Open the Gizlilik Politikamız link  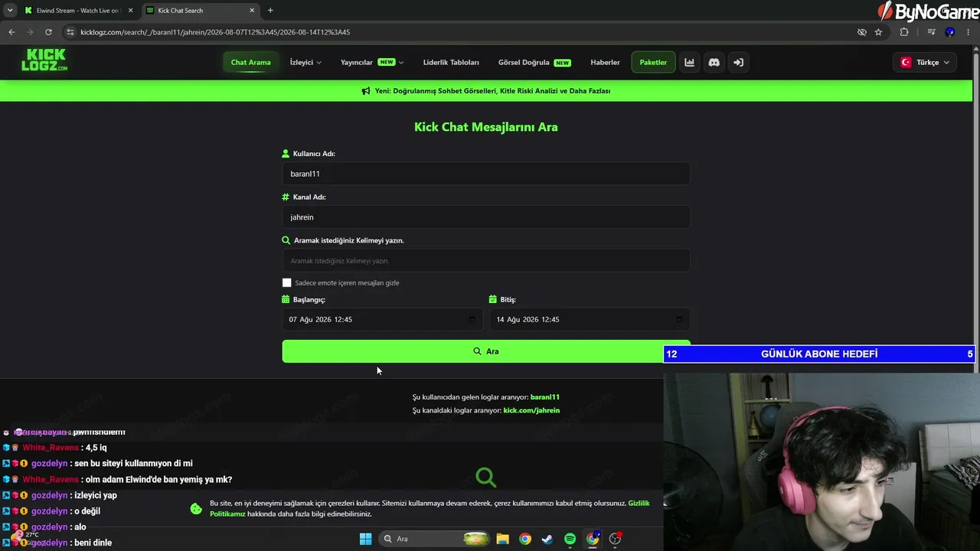[430, 508]
